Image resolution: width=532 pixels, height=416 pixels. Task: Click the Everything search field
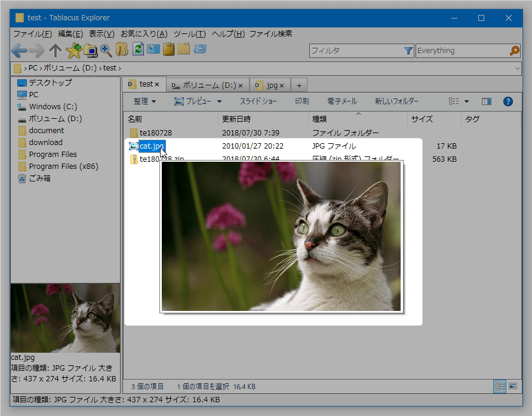coord(463,51)
